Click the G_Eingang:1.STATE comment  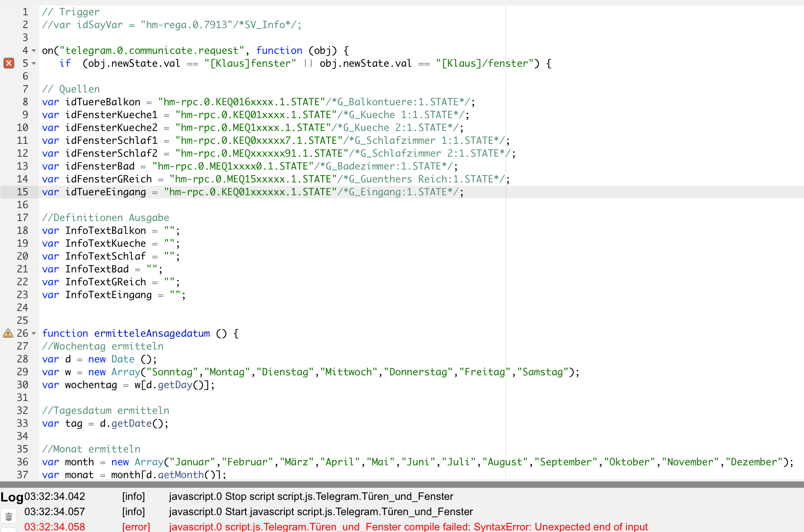click(398, 192)
